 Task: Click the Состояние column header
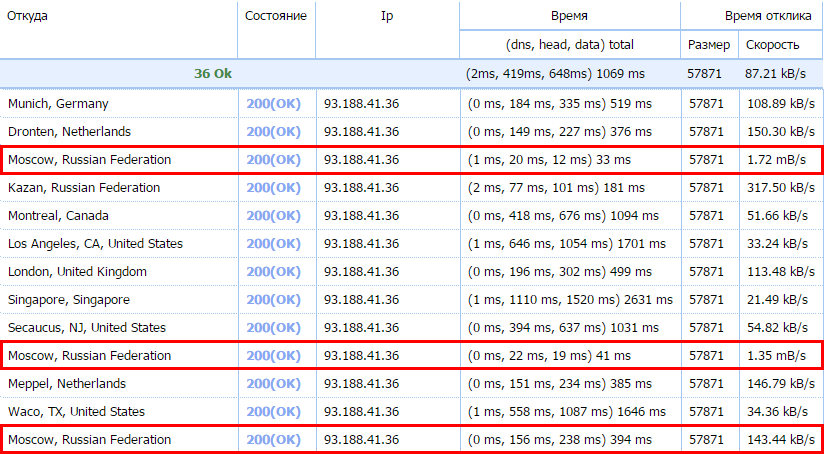click(x=276, y=17)
